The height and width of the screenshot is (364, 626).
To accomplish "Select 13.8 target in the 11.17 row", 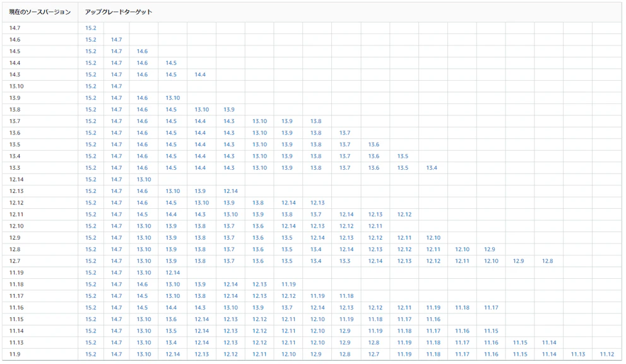I will [200, 296].
